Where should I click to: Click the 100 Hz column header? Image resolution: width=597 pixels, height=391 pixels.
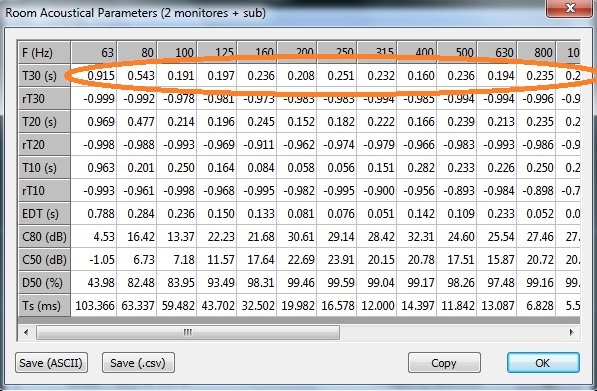point(177,53)
